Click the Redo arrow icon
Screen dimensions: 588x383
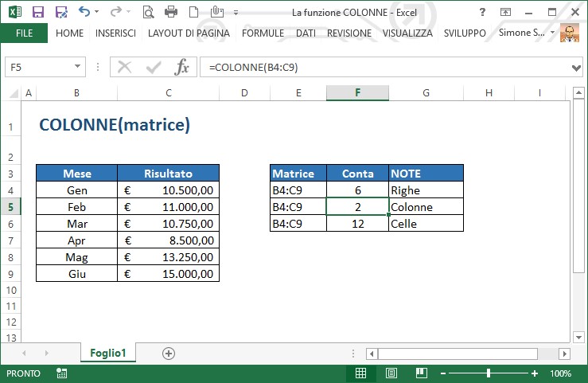(x=116, y=12)
